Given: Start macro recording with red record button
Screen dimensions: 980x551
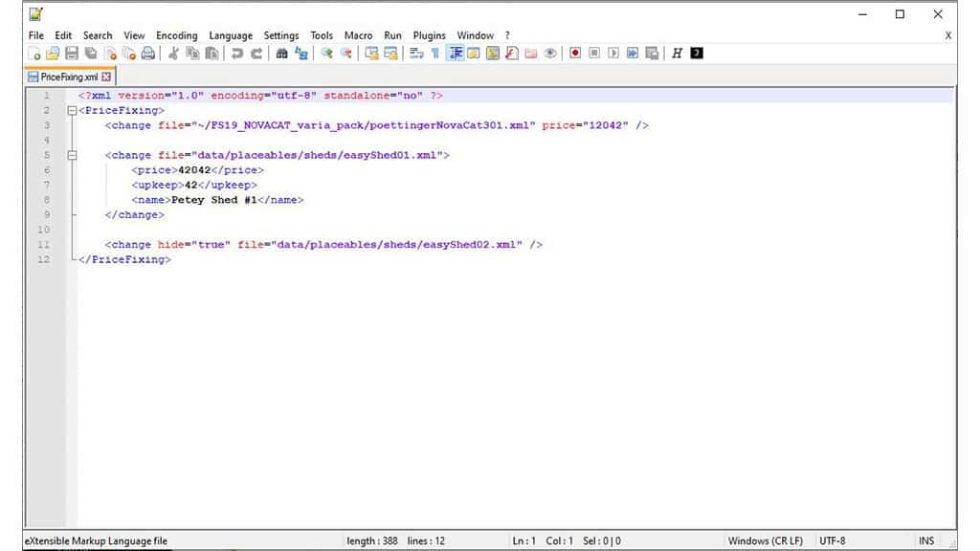Looking at the screenshot, I should coord(575,54).
